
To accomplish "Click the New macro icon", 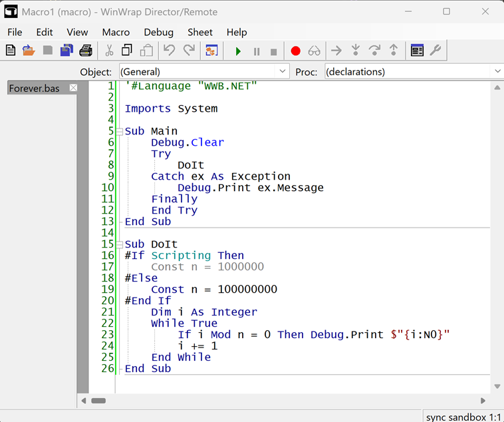I will 11,51.
